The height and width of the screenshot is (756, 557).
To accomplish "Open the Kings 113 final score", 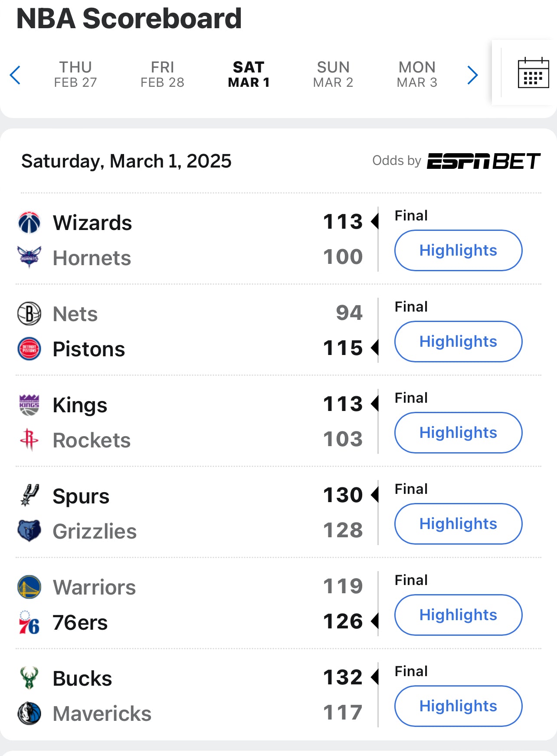I will [343, 404].
